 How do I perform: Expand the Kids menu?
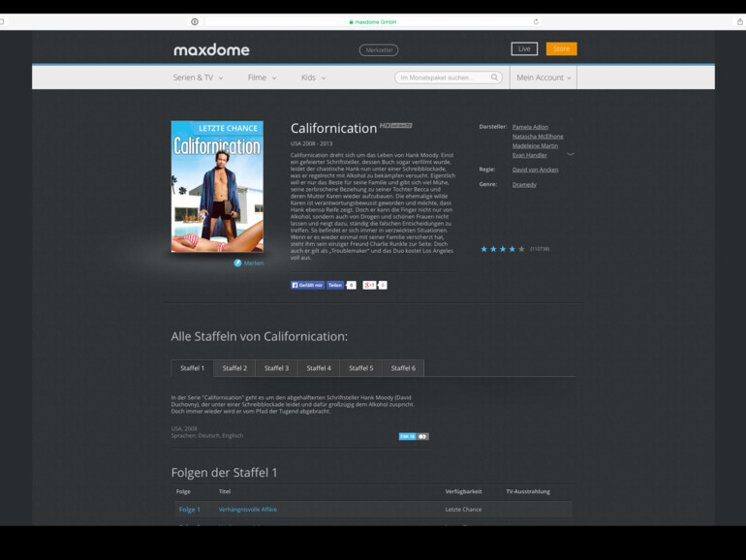pyautogui.click(x=313, y=78)
